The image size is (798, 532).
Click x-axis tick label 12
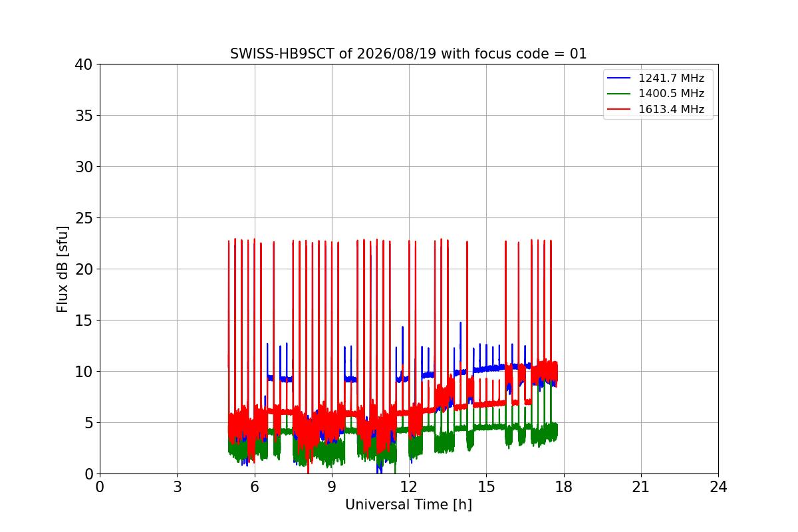click(x=409, y=487)
